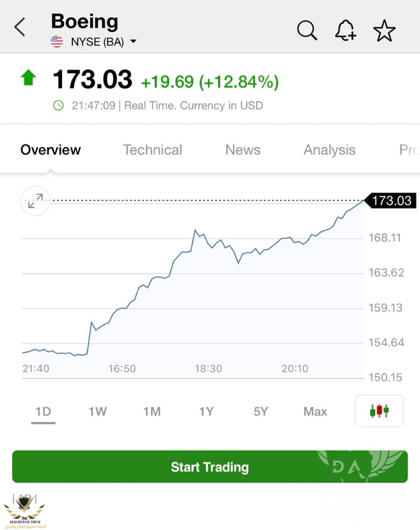The height and width of the screenshot is (530, 420).
Task: Select the 1W chart range
Action: (98, 412)
